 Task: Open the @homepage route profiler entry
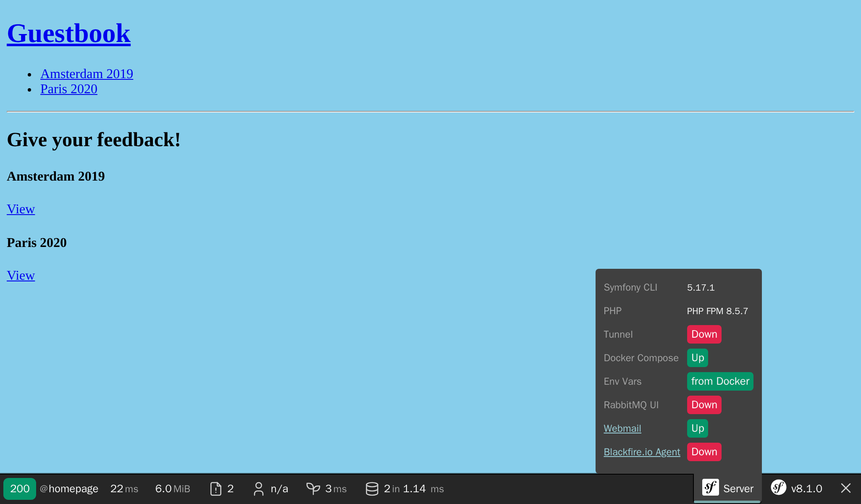(x=69, y=489)
